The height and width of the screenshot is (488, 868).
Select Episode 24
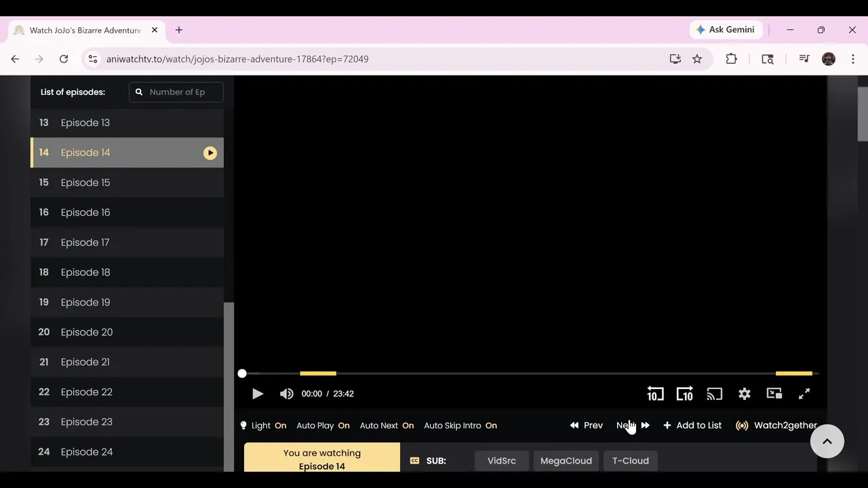tap(127, 451)
